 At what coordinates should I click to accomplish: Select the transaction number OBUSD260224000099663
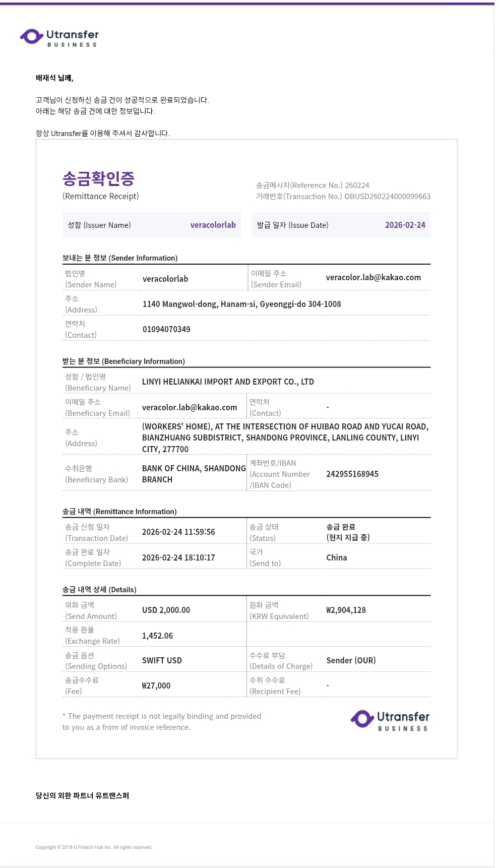[387, 197]
